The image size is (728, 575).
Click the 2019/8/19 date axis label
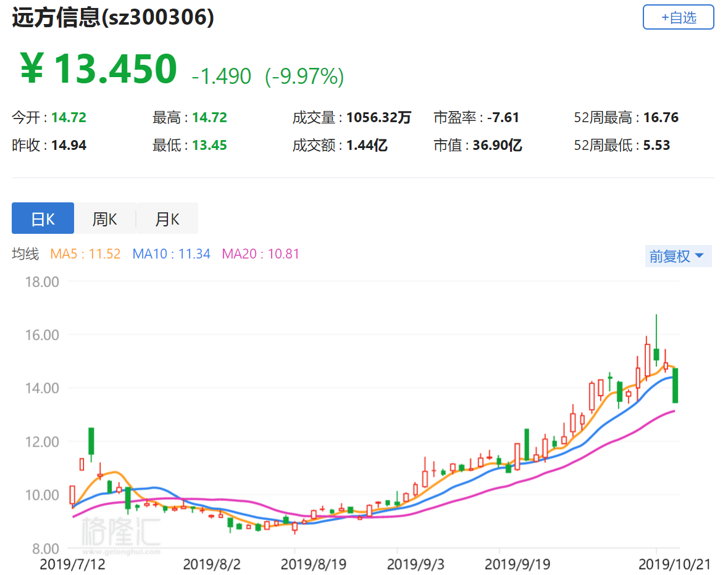pos(314,565)
